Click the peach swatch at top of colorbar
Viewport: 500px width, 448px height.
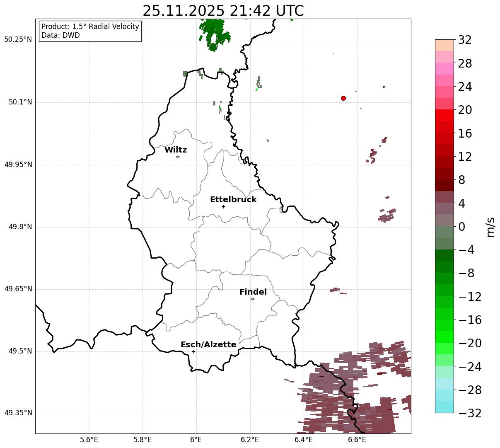tap(444, 45)
